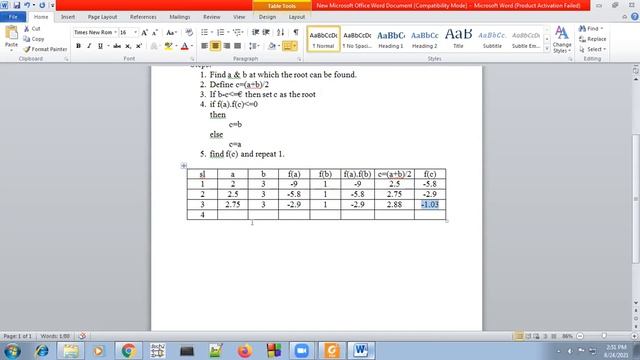This screenshot has height=360, width=640.
Task: Switch to the Table Tools Design tab
Action: pos(267,17)
